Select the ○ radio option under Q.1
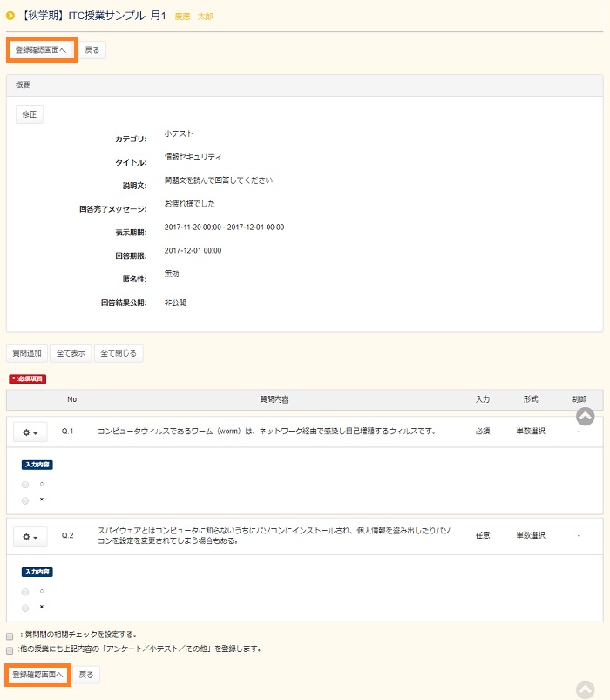610x700 pixels. pos(25,484)
